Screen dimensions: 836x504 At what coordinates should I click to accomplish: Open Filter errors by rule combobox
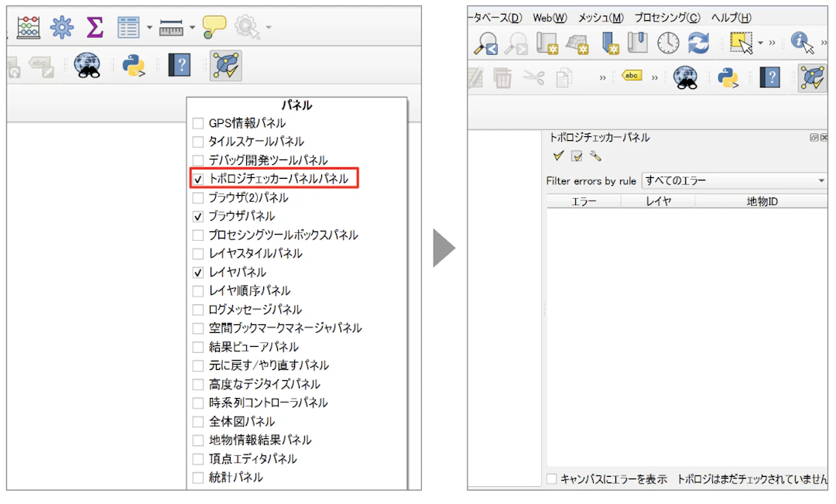[735, 181]
